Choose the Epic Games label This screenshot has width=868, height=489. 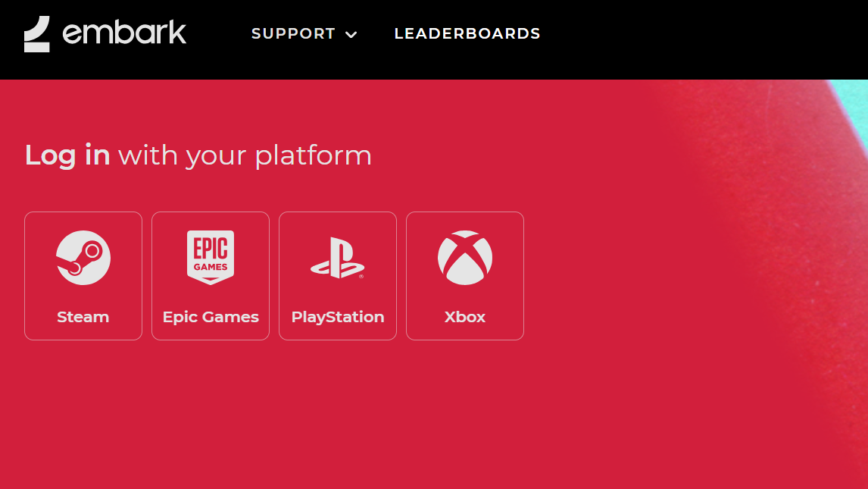pos(211,318)
